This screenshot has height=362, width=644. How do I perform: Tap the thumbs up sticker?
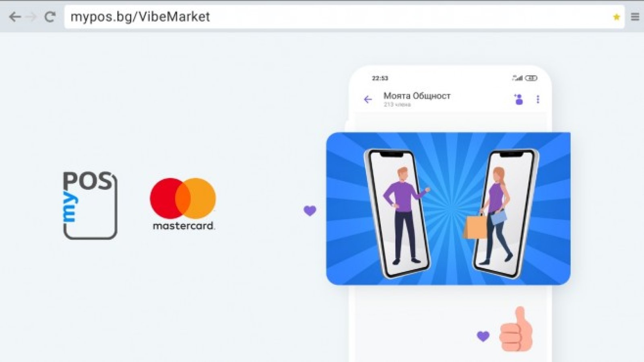(x=516, y=330)
